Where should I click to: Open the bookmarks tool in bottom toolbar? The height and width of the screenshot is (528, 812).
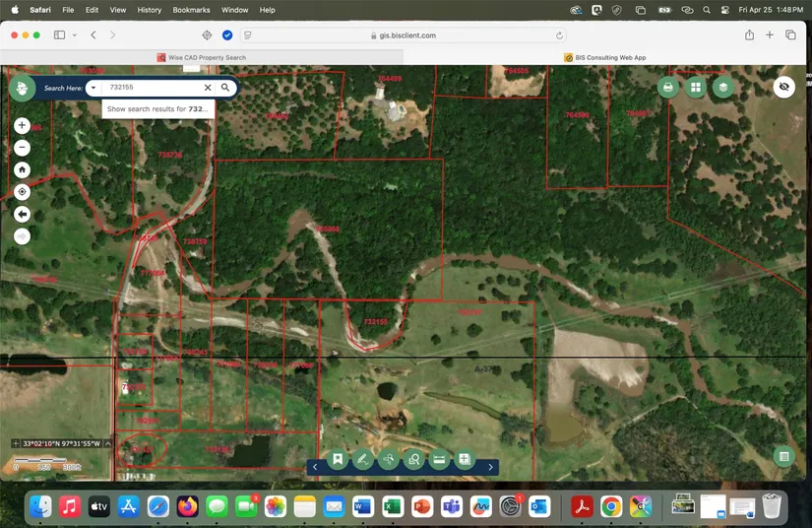click(x=338, y=459)
